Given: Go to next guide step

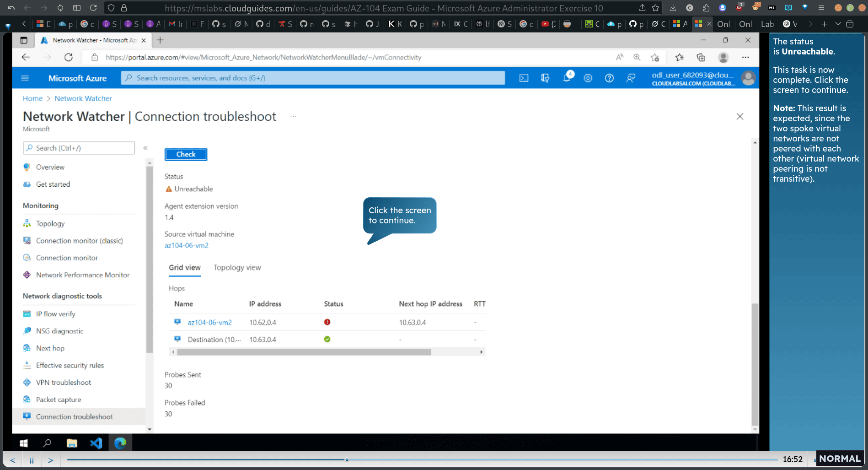Looking at the screenshot, I should 51,460.
